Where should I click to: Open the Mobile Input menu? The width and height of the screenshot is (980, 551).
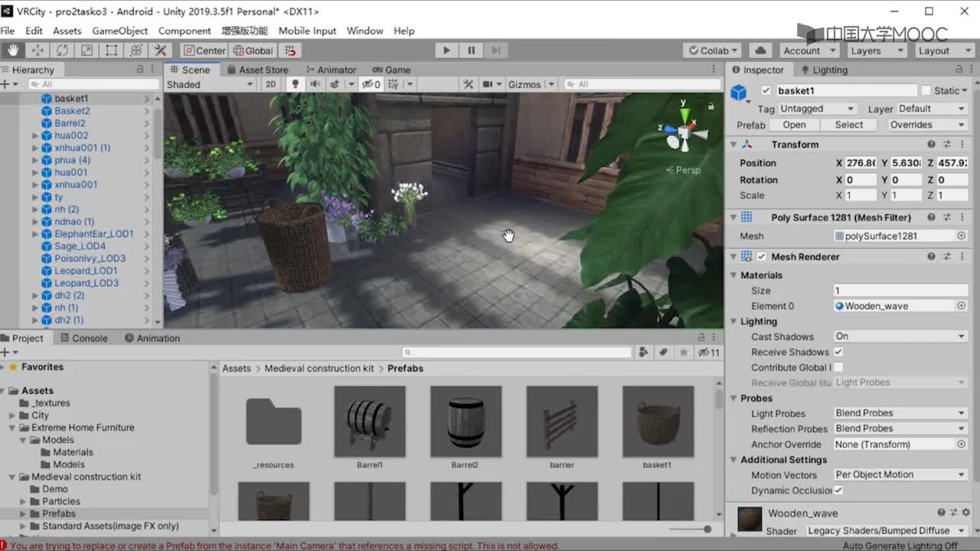[307, 31]
